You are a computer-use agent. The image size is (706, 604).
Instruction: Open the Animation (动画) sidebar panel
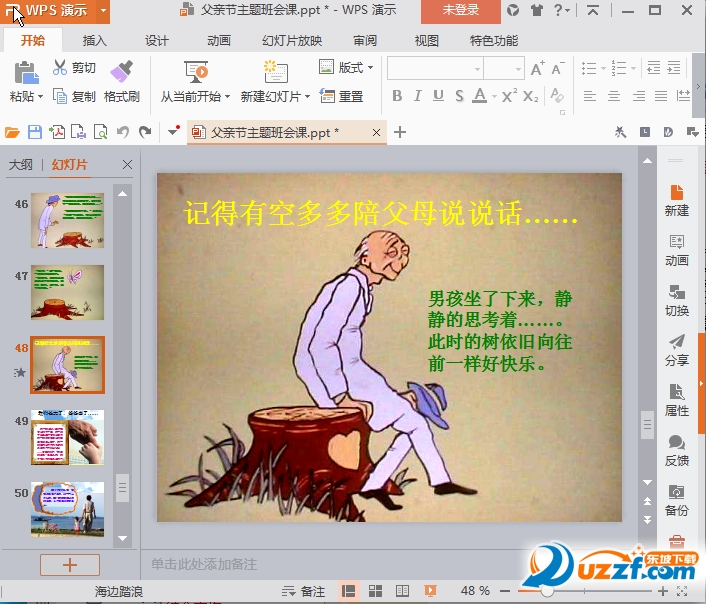(677, 250)
